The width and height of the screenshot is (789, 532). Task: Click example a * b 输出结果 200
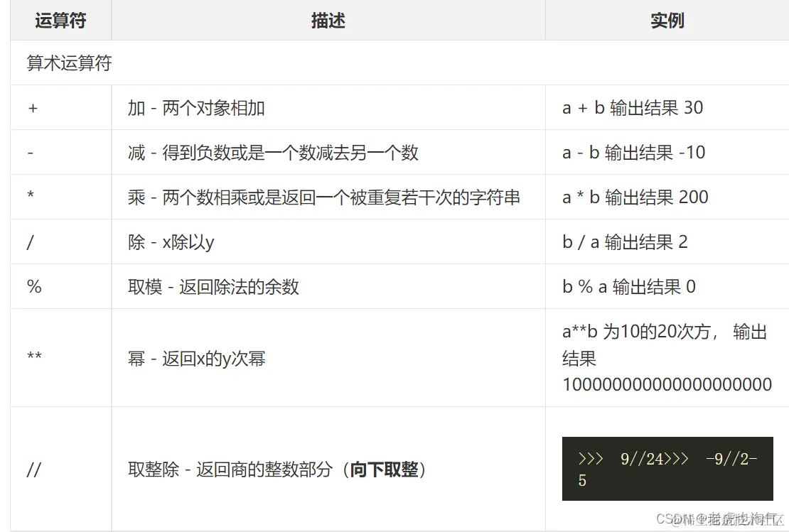point(635,197)
